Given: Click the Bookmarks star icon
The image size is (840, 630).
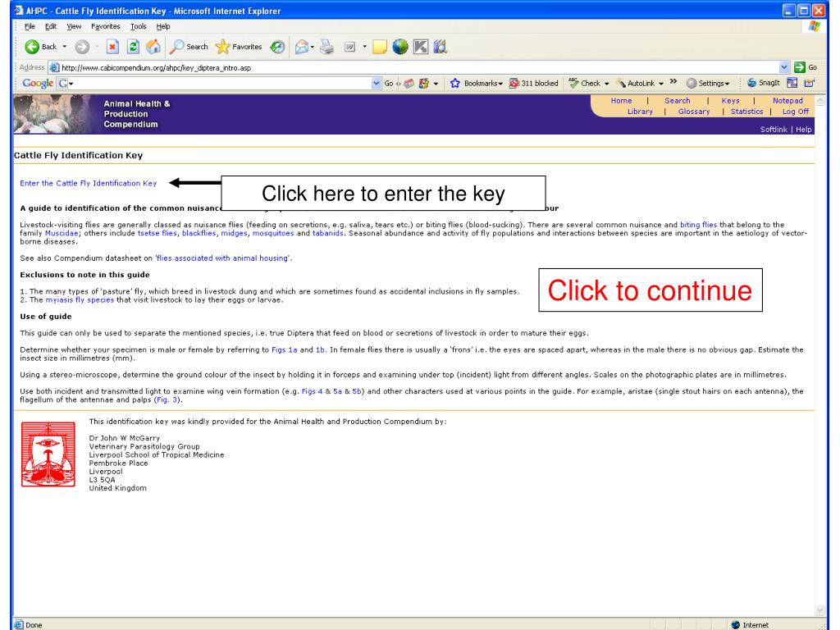Looking at the screenshot, I should tap(455, 83).
